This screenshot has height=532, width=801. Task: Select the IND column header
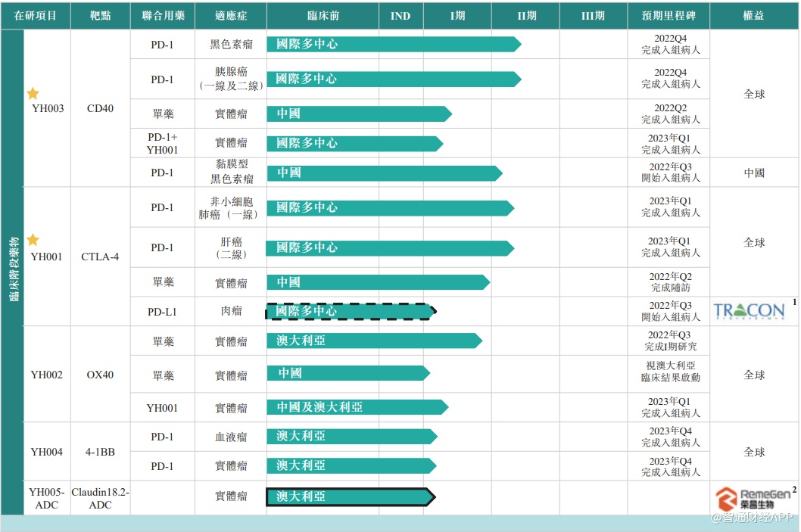[x=400, y=16]
